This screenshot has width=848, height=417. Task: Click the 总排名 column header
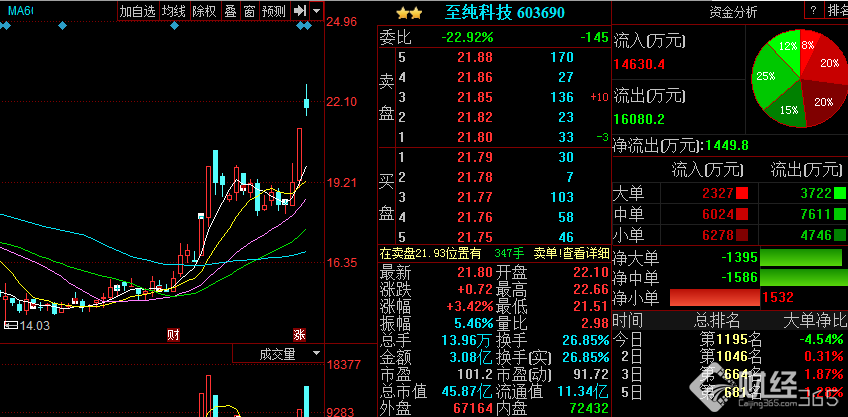[x=717, y=321]
